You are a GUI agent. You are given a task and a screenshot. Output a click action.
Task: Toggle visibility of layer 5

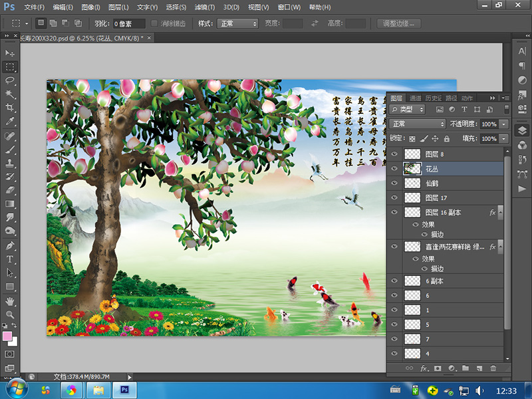click(394, 325)
